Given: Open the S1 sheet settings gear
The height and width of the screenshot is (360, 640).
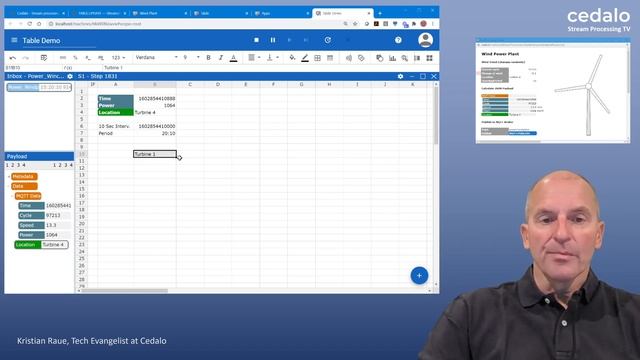Looking at the screenshot, I should [400, 76].
